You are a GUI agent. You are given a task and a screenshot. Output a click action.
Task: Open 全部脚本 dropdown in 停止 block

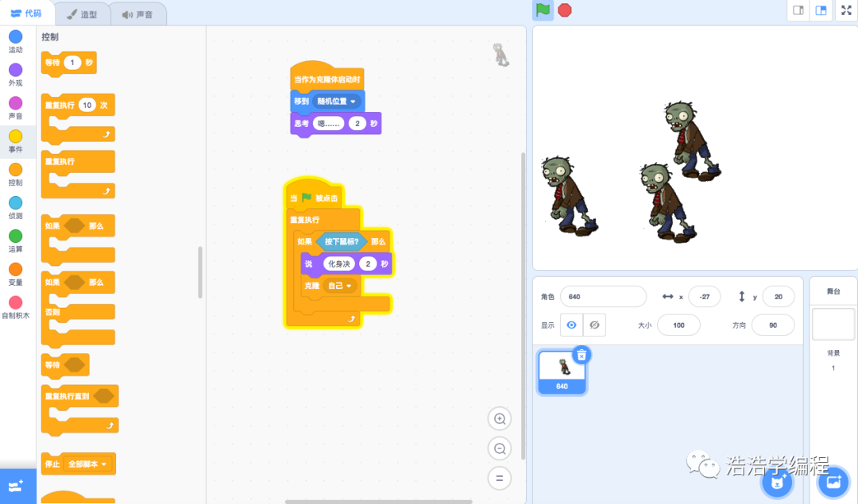click(87, 464)
